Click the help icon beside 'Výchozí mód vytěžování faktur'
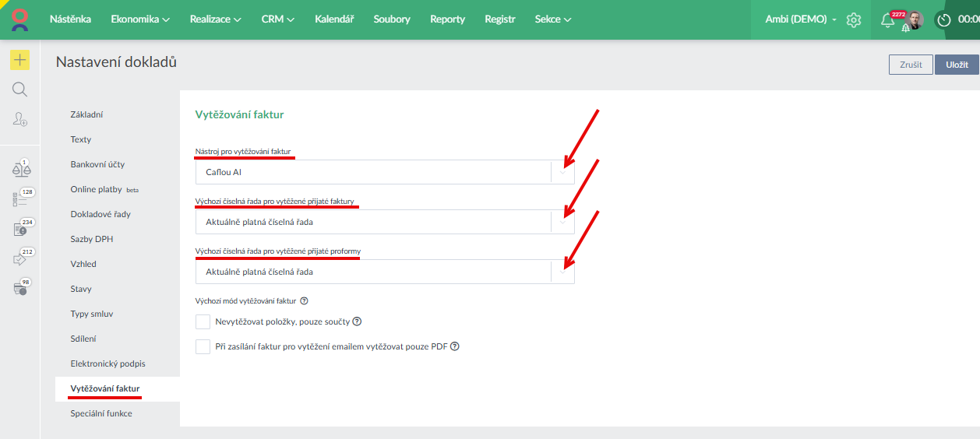Image resolution: width=980 pixels, height=439 pixels. click(305, 300)
